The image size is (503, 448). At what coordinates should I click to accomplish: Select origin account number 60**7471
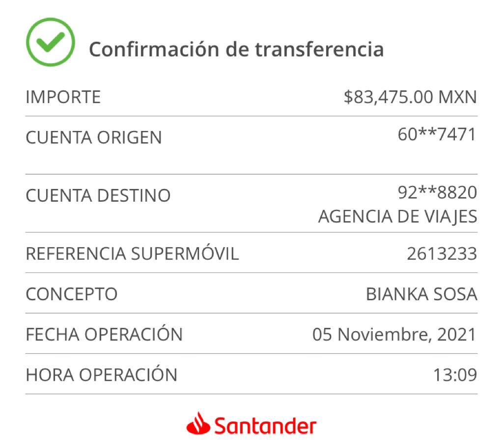pos(437,134)
